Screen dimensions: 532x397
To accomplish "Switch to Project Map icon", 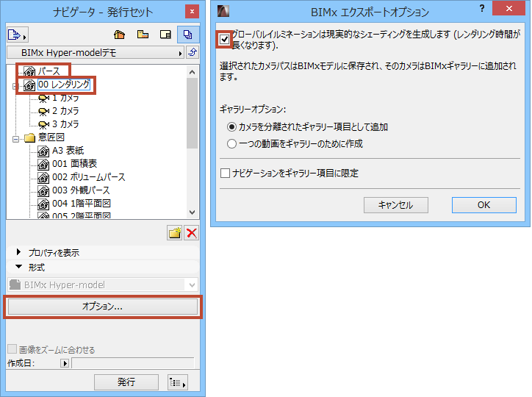I will coord(120,35).
